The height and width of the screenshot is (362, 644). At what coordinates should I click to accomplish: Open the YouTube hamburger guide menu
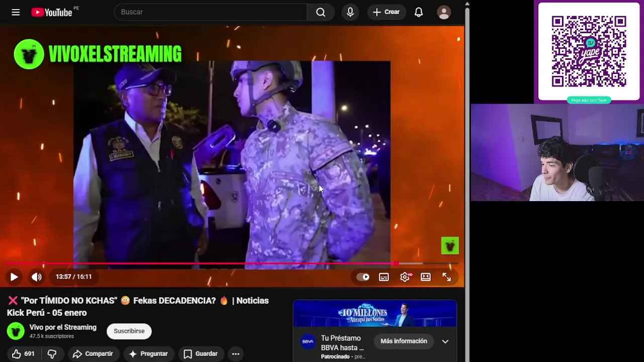tap(16, 12)
